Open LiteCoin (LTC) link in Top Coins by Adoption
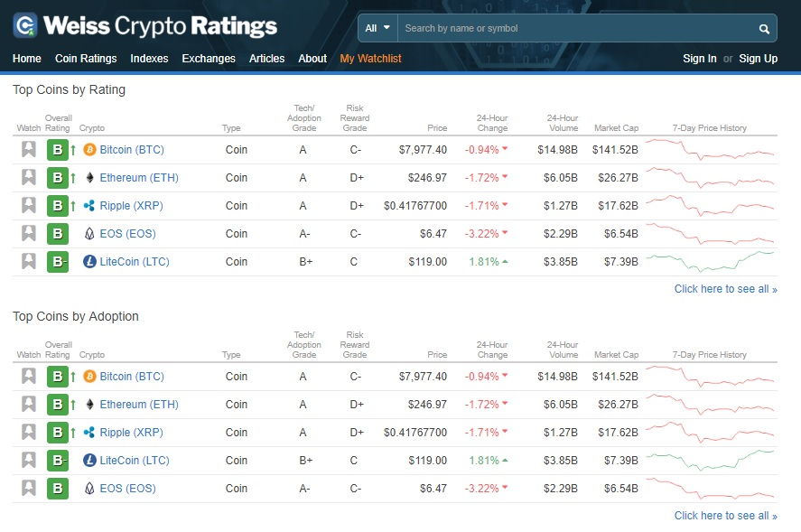 (x=135, y=461)
